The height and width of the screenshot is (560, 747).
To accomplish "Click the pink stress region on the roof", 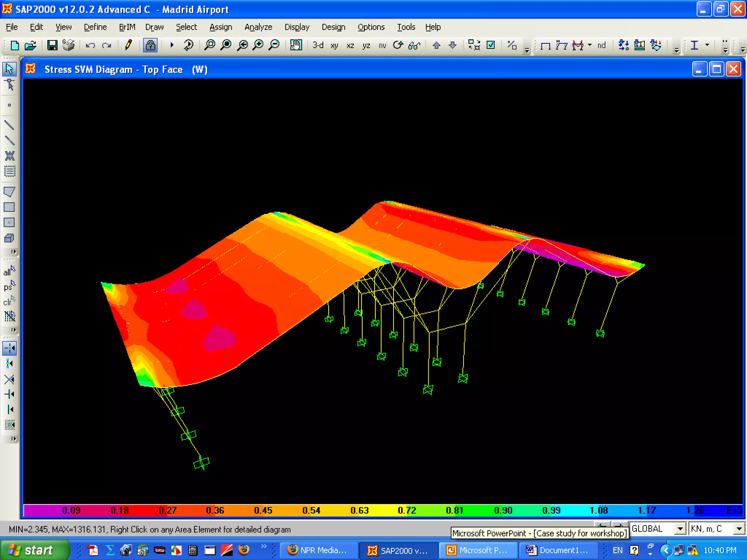I will tap(219, 337).
